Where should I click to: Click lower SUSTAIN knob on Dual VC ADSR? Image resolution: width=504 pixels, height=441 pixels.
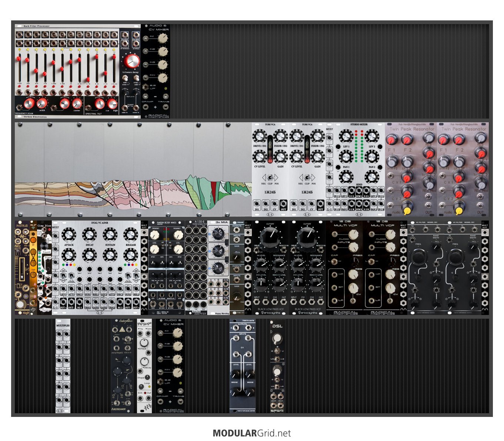pos(110,255)
